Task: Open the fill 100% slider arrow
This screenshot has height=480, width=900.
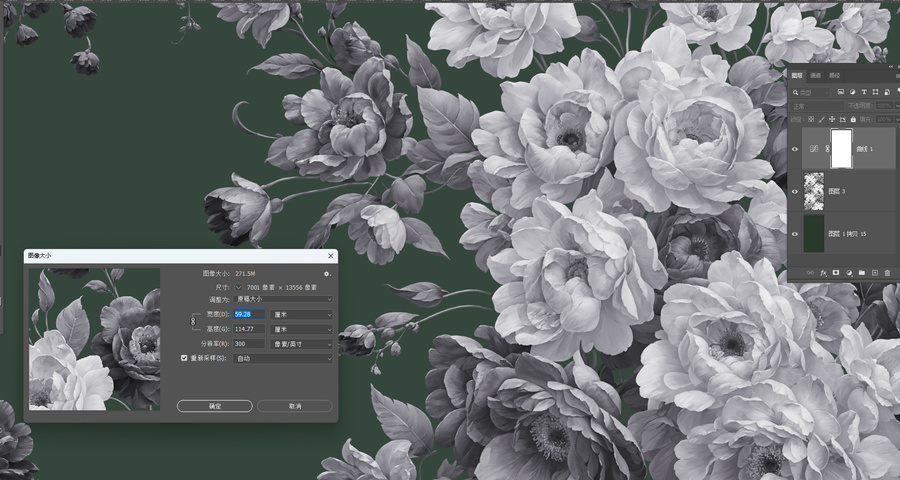Action: [897, 119]
